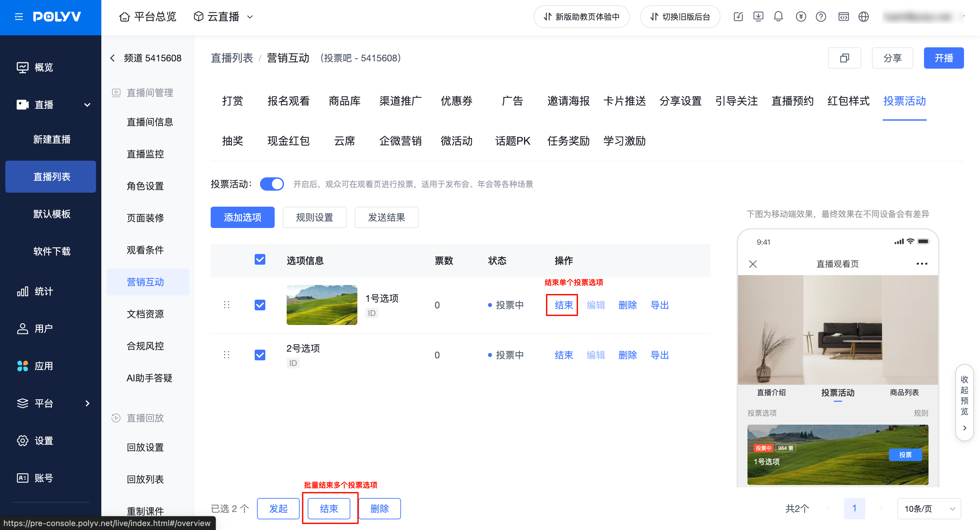This screenshot has width=980, height=530.
Task: Switch to the 红包样式 tab
Action: click(848, 101)
